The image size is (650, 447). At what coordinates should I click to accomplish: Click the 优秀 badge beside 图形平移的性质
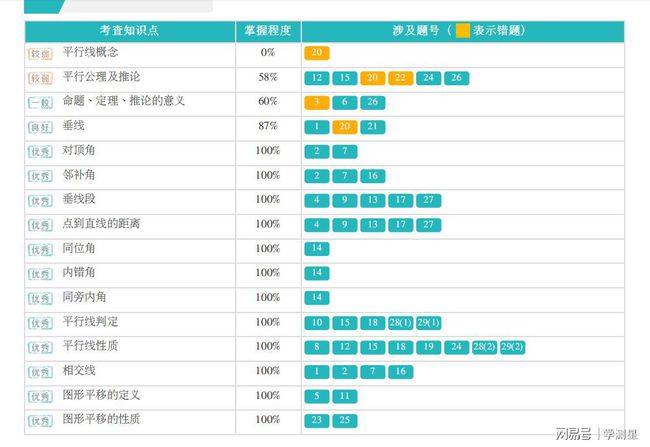click(x=40, y=420)
